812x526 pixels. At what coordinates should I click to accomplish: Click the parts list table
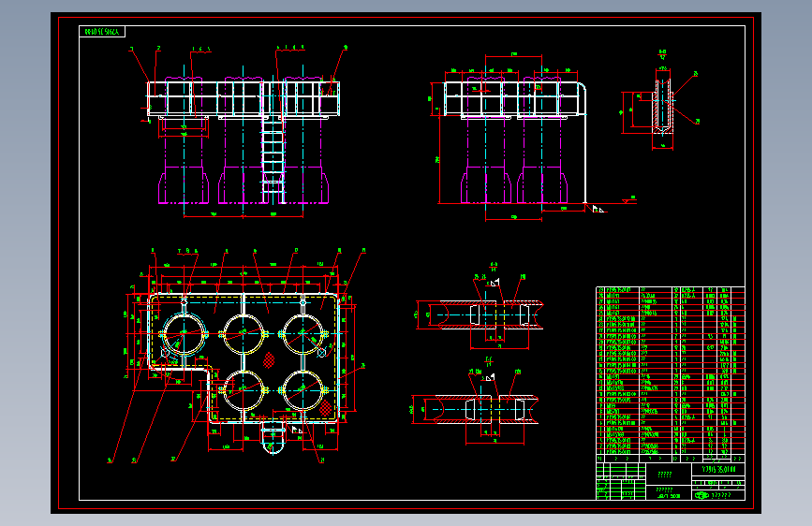point(671,374)
